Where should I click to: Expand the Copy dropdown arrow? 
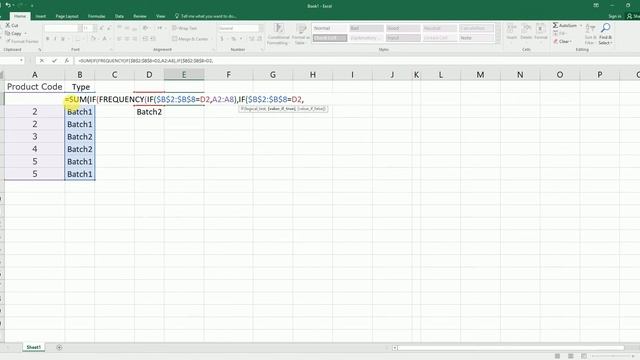click(26, 33)
